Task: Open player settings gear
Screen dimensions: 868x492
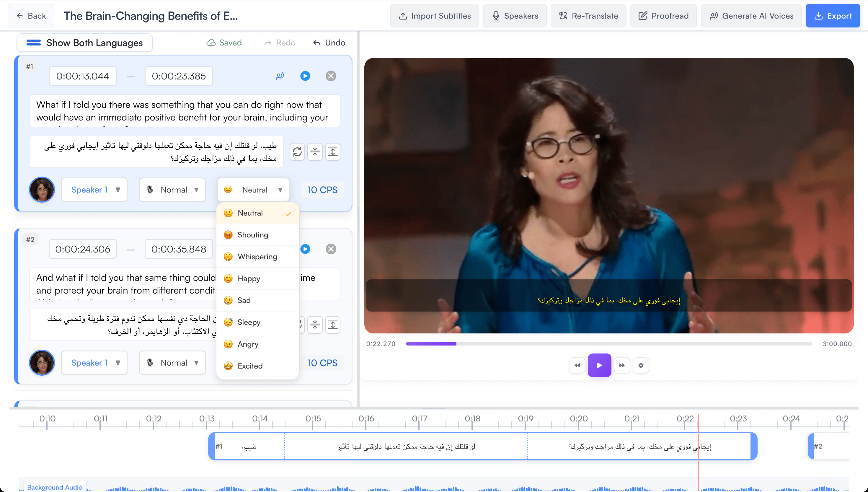Action: click(x=641, y=365)
